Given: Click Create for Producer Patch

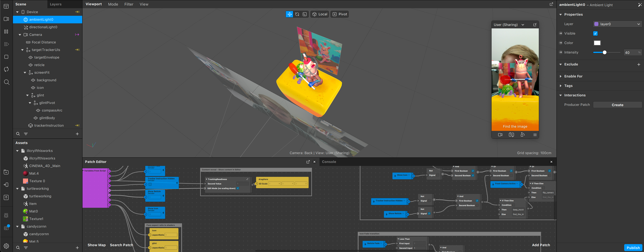Looking at the screenshot, I should (x=617, y=105).
